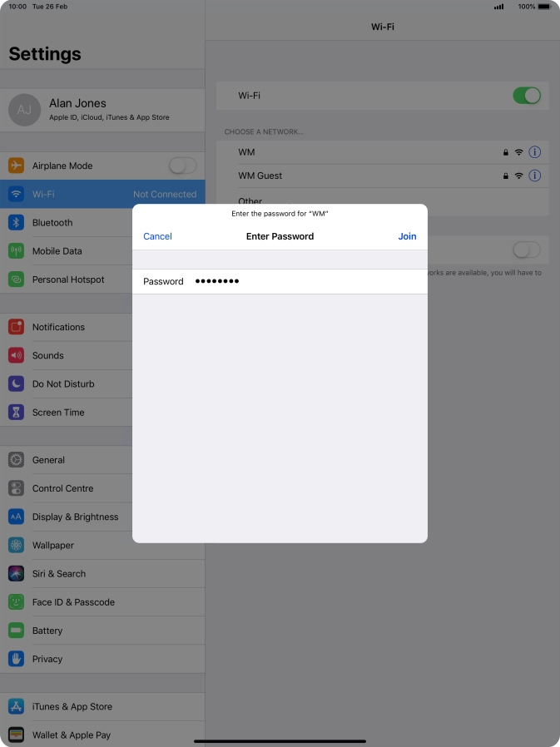
Task: Show info for WM Guest network
Action: pyautogui.click(x=534, y=176)
